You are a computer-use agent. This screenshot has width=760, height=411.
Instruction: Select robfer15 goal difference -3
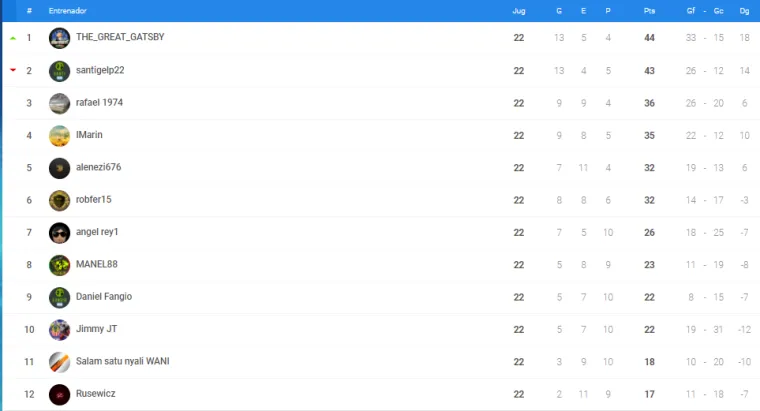(x=744, y=200)
